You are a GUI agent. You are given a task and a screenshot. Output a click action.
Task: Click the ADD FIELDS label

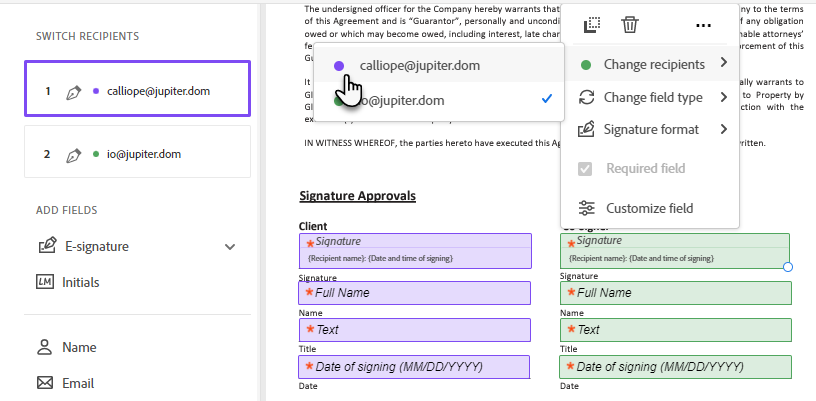67,210
